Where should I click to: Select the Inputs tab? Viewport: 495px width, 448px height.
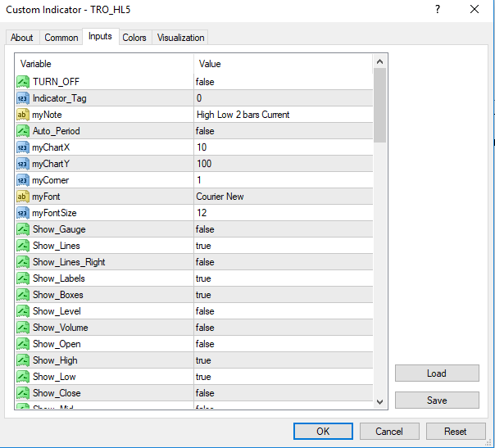pos(100,37)
